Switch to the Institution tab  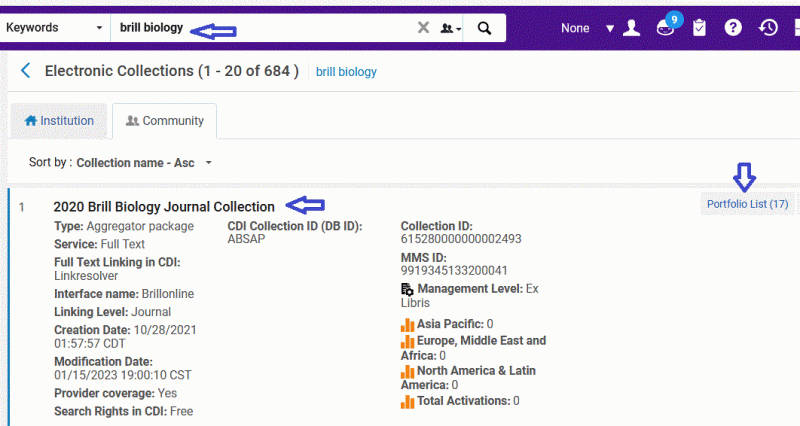59,121
